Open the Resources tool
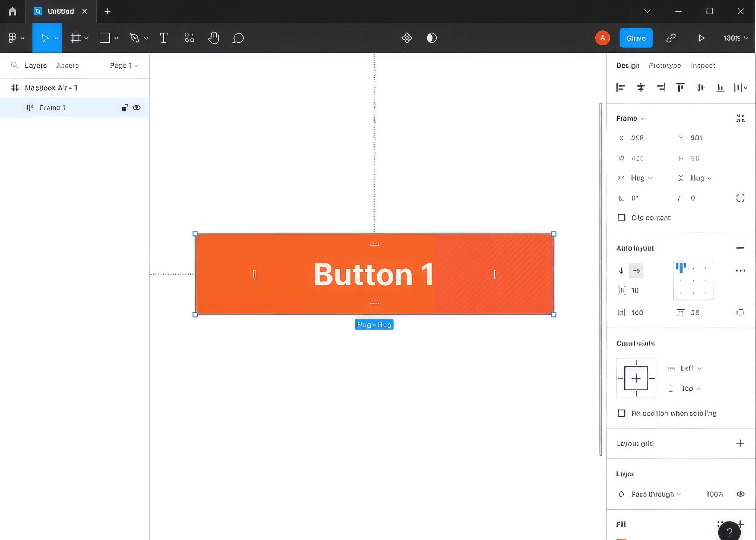 189,38
